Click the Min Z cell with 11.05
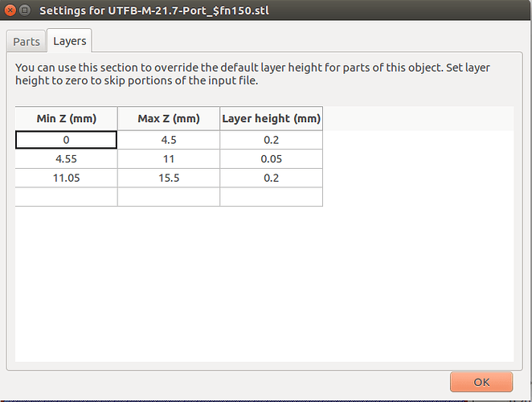The height and width of the screenshot is (402, 532). 66,178
